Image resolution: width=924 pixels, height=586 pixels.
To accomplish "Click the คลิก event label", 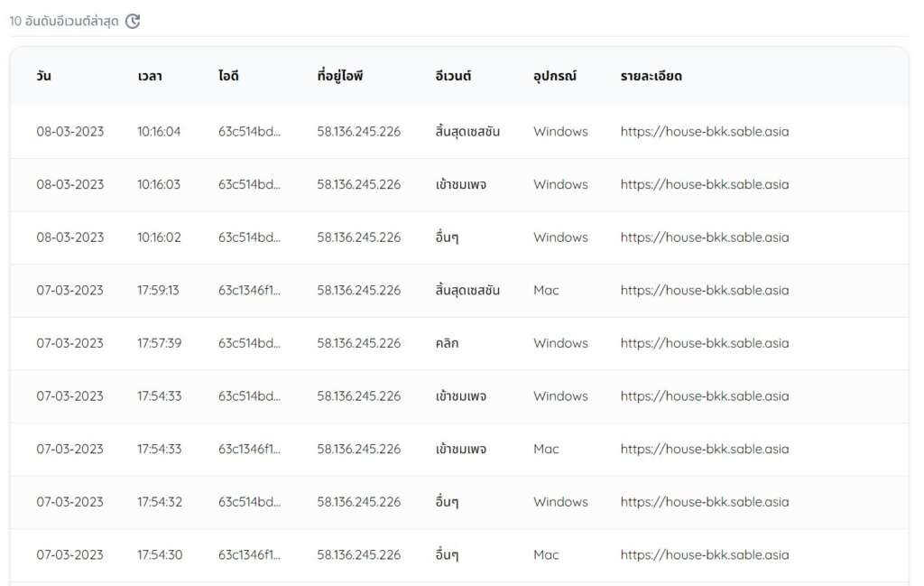I will coord(448,343).
